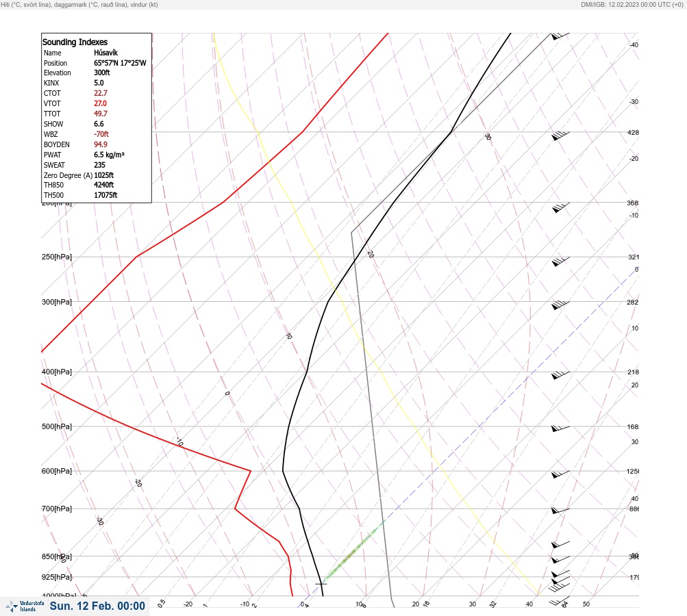Click the TH500 value '17075ft'
This screenshot has height=616, width=687.
pyautogui.click(x=105, y=195)
